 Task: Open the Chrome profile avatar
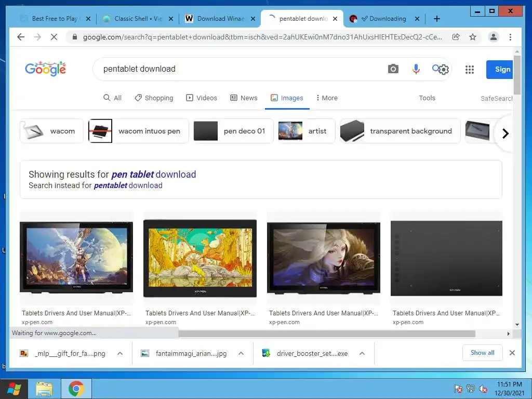pos(494,37)
